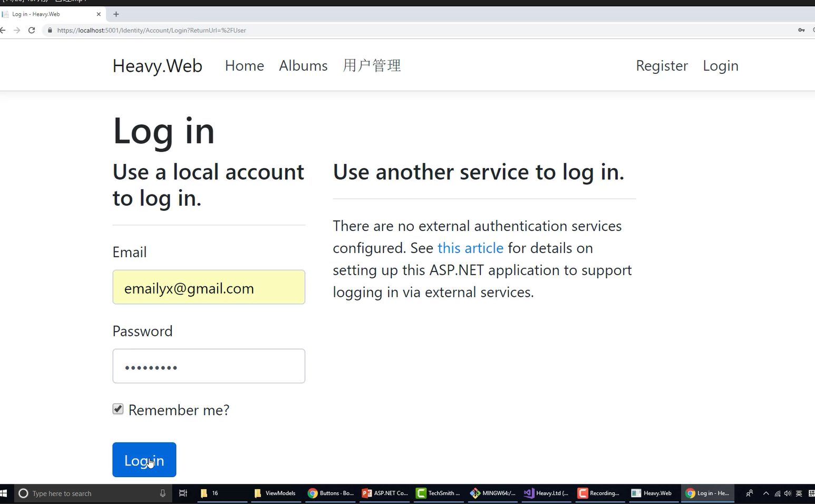
Task: Click the Email input field
Action: pyautogui.click(x=209, y=287)
